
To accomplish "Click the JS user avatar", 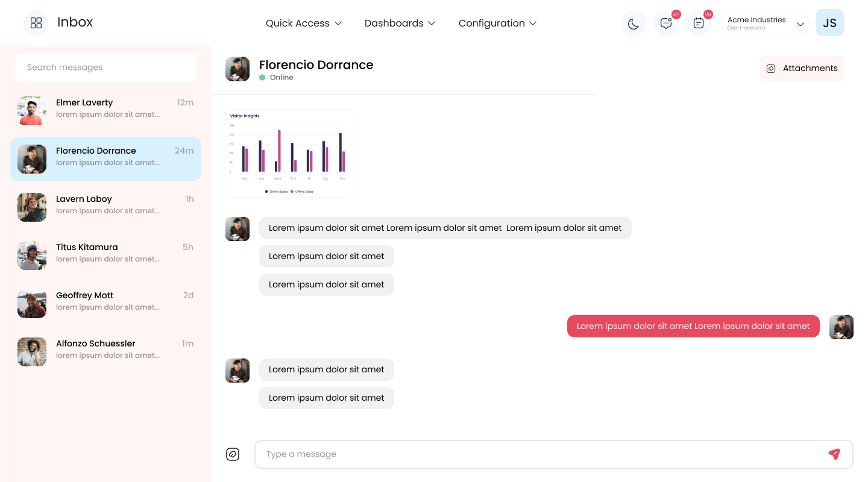I will (x=830, y=23).
